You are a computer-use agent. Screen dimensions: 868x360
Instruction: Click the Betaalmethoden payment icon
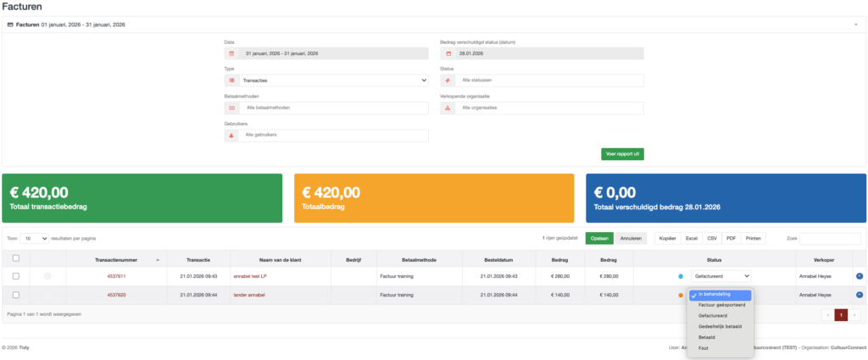231,108
